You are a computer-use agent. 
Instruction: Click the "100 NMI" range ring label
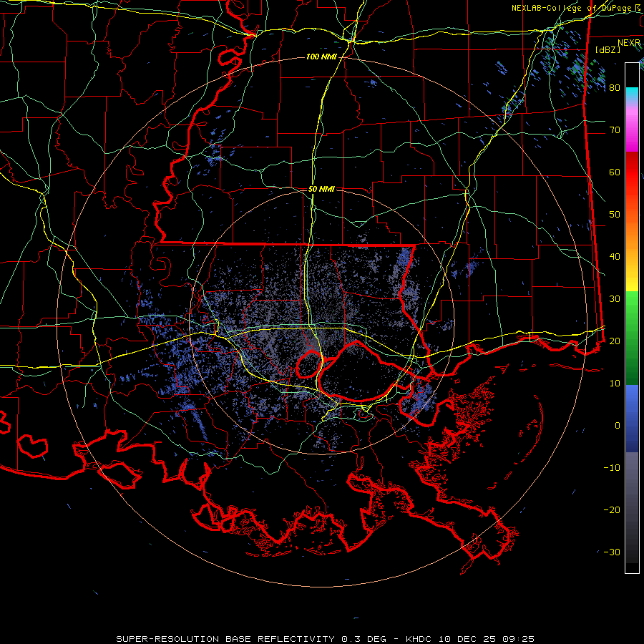tap(321, 57)
